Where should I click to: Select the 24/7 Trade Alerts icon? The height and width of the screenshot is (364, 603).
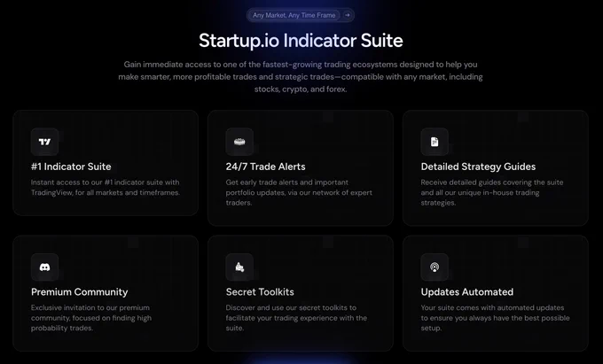pos(239,142)
